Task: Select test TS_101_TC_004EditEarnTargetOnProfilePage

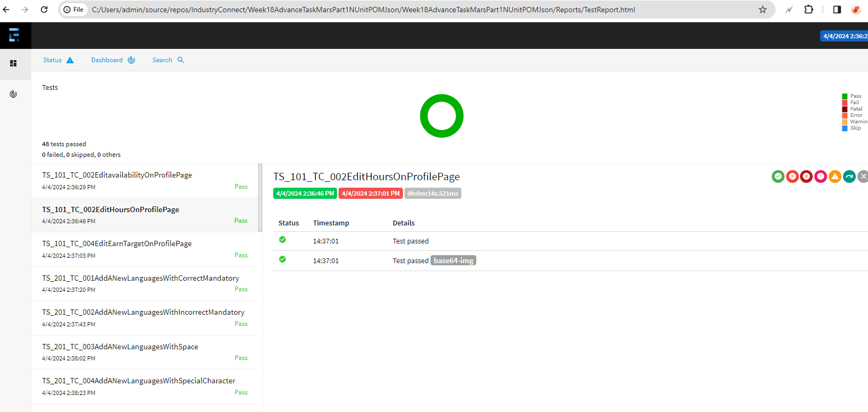Action: pos(117,243)
